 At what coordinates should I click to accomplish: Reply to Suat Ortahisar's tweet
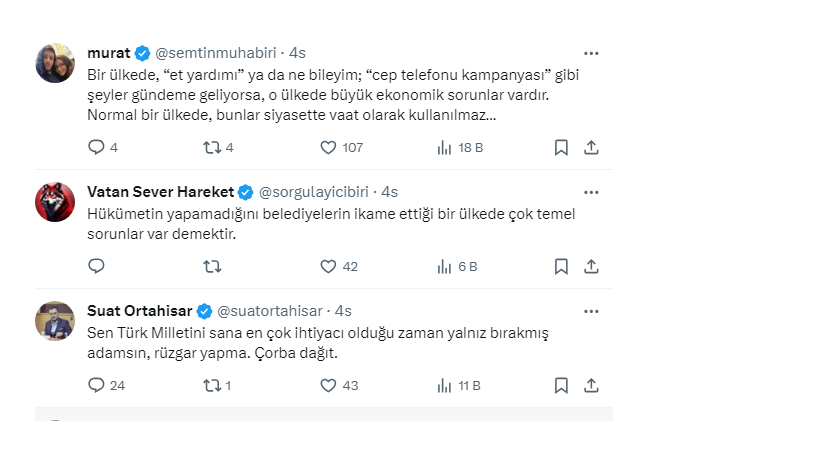97,385
